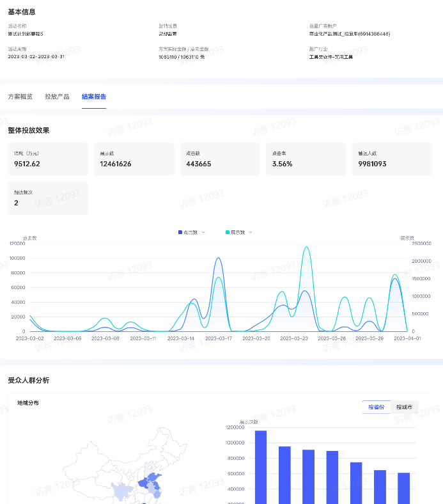Click the x-axis date 2023-03-29
Viewport: 443px width, 504px height.
point(369,338)
